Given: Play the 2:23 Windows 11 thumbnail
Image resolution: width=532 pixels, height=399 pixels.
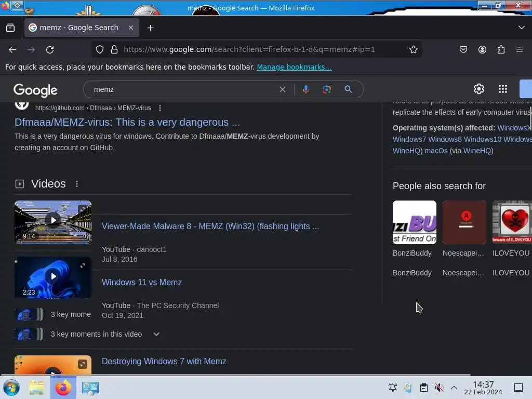Looking at the screenshot, I should point(53,277).
